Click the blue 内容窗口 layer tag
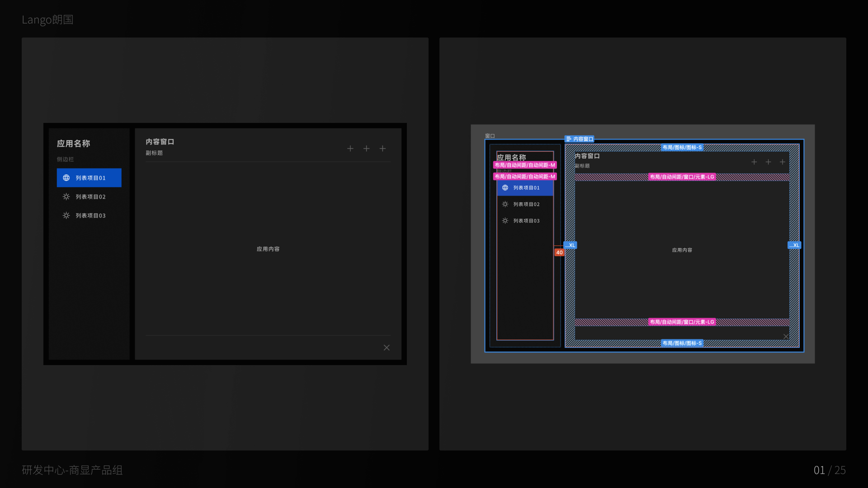 coord(580,139)
